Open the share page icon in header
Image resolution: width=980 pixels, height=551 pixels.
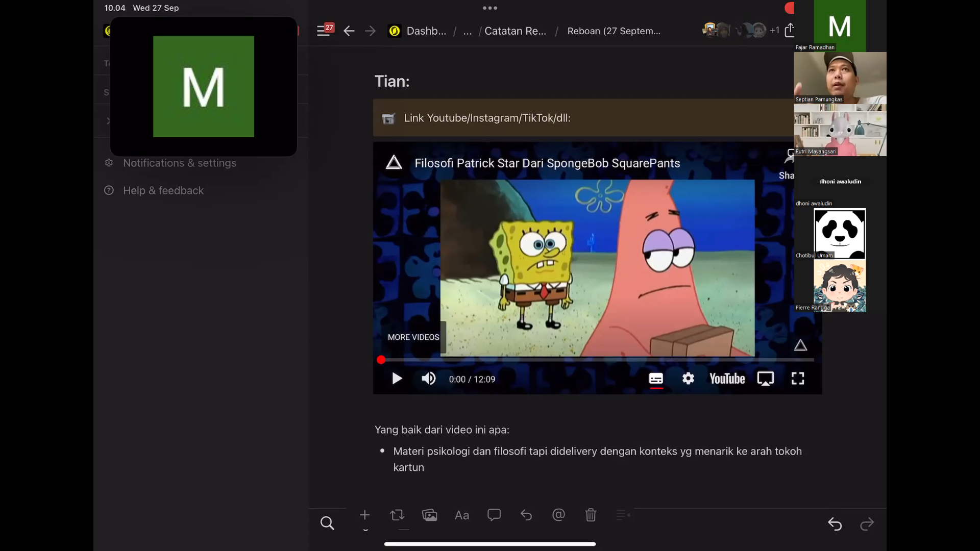coord(790,30)
